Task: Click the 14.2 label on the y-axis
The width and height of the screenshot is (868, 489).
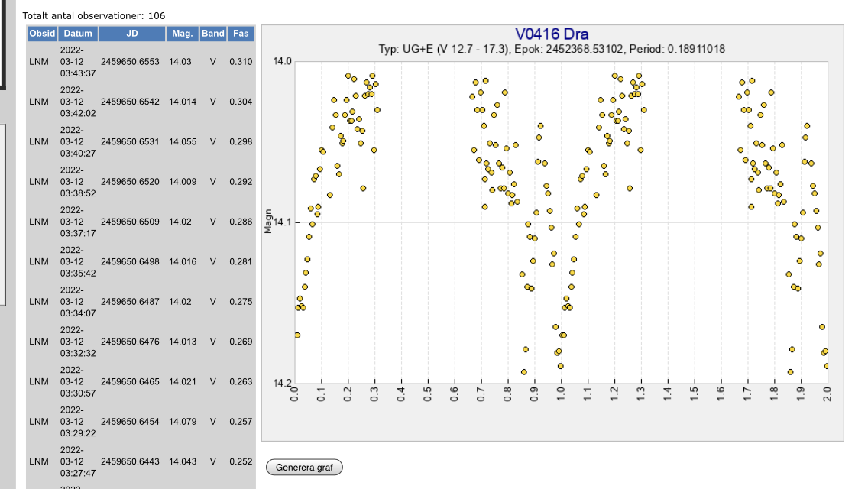Action: pos(282,383)
